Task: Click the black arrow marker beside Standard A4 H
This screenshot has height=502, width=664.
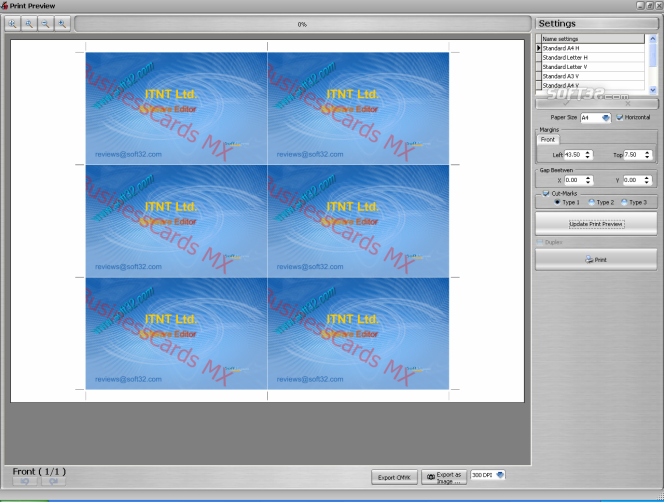Action: 539,48
